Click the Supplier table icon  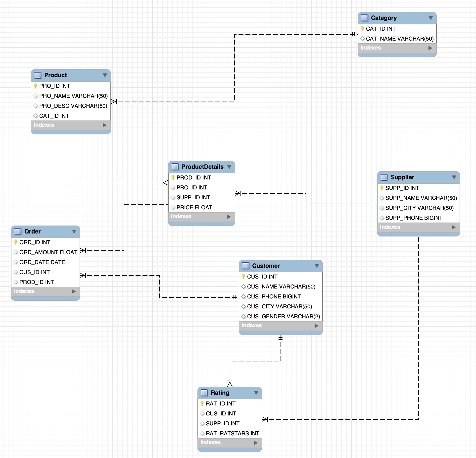coord(384,177)
